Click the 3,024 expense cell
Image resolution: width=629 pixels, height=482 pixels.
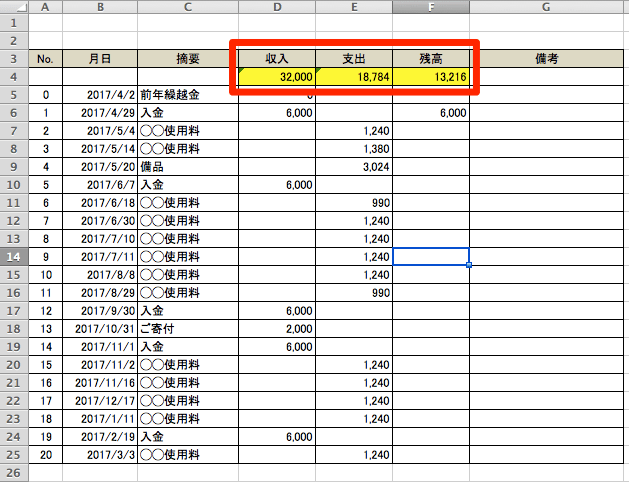(x=355, y=167)
